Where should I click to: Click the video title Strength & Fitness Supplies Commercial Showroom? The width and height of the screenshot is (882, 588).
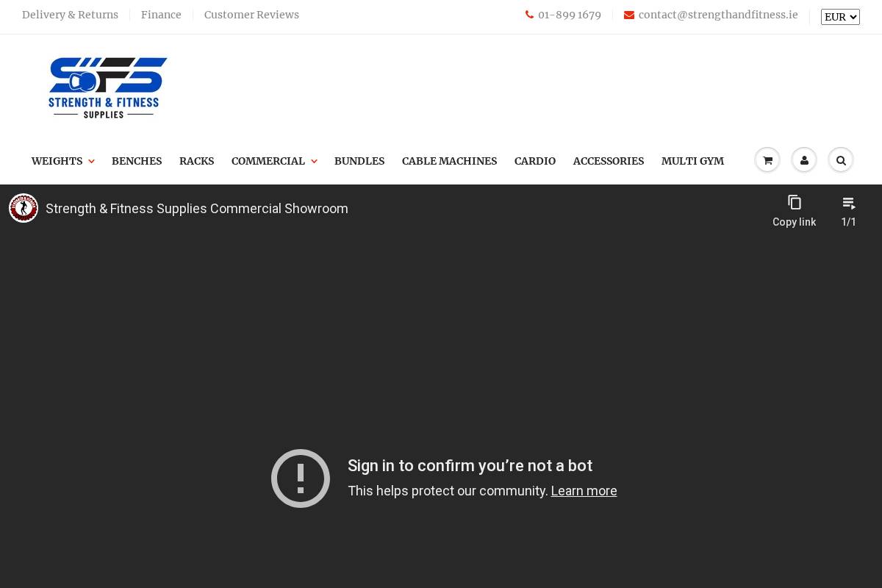(196, 209)
